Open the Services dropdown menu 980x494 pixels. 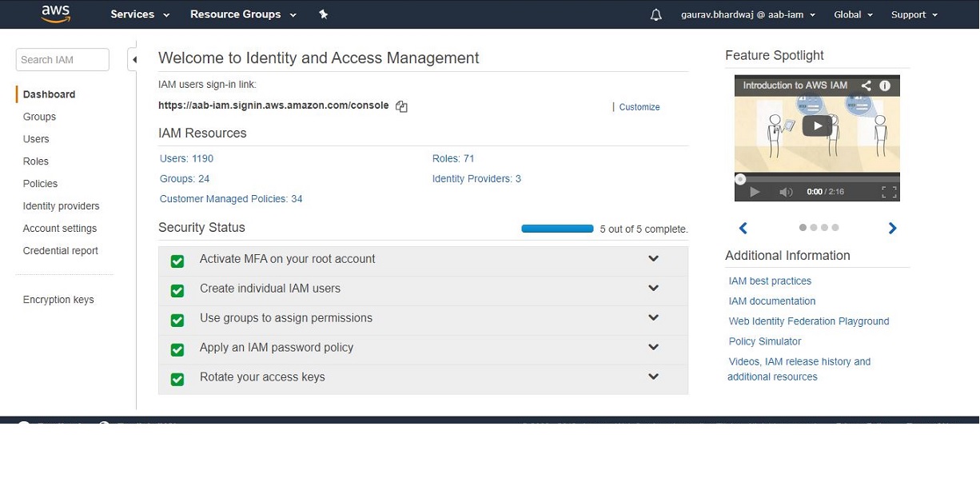click(x=140, y=14)
